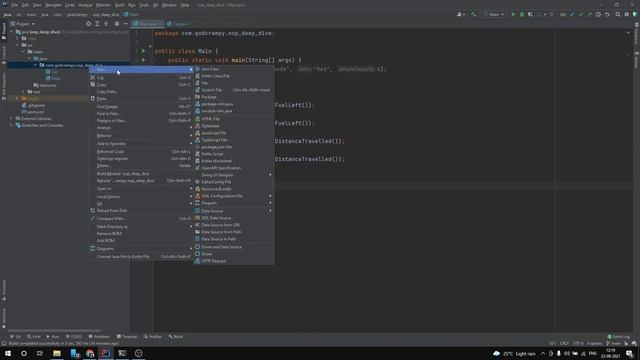Image resolution: width=640 pixels, height=360 pixels.
Task: Select OpenAPI Specification entry
Action: [x=233, y=168]
